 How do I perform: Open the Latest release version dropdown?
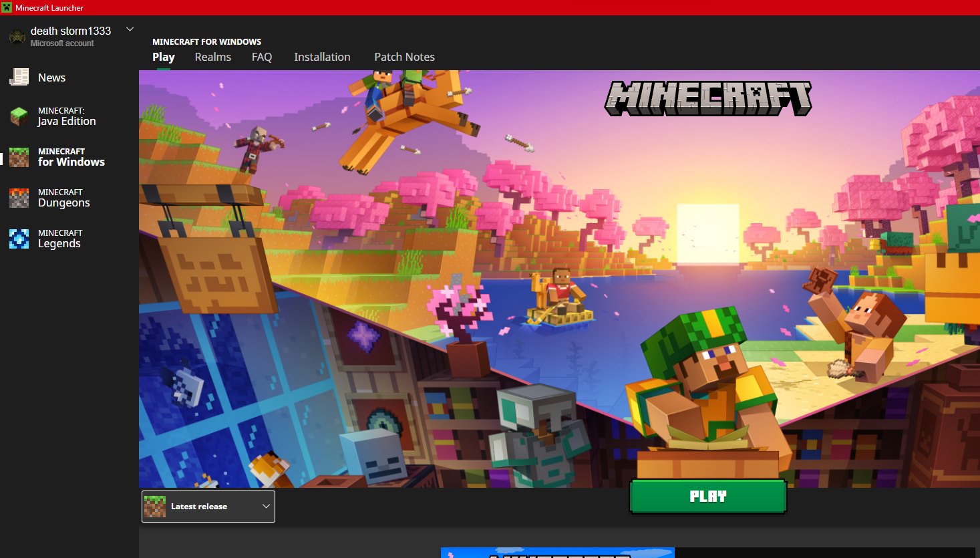[208, 507]
